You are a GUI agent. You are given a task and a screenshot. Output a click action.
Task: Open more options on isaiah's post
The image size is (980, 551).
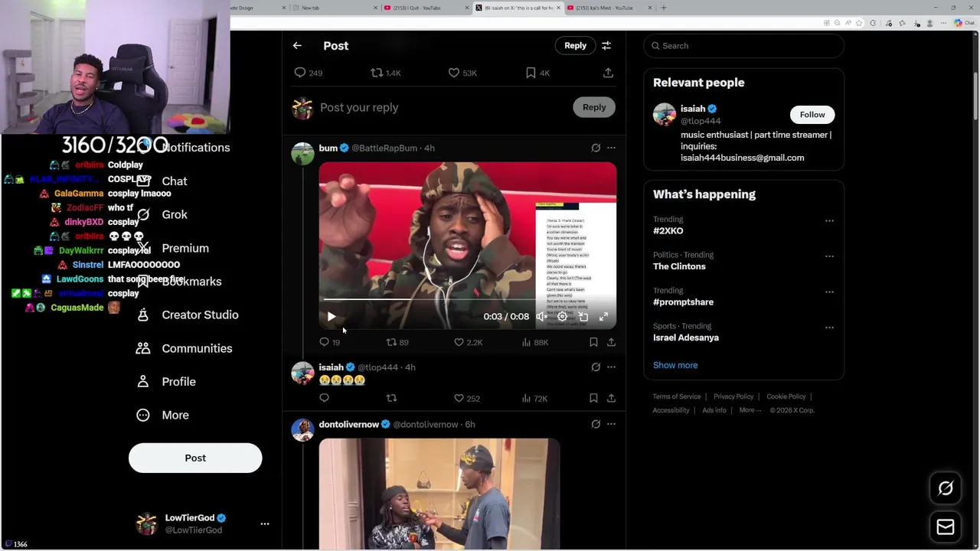tap(611, 367)
